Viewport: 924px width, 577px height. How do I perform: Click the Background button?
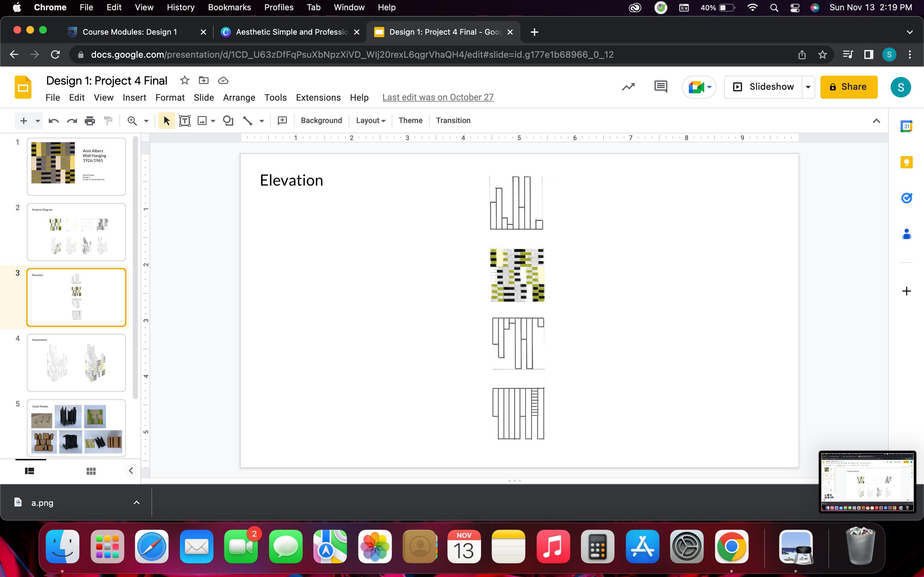(x=321, y=121)
